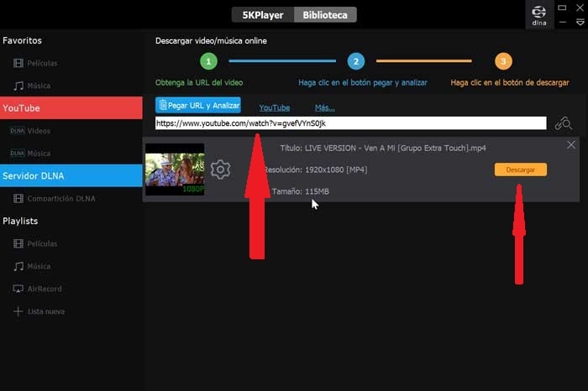Image resolution: width=588 pixels, height=391 pixels.
Task: Click the AirRecord screen icon
Action: pyautogui.click(x=18, y=289)
